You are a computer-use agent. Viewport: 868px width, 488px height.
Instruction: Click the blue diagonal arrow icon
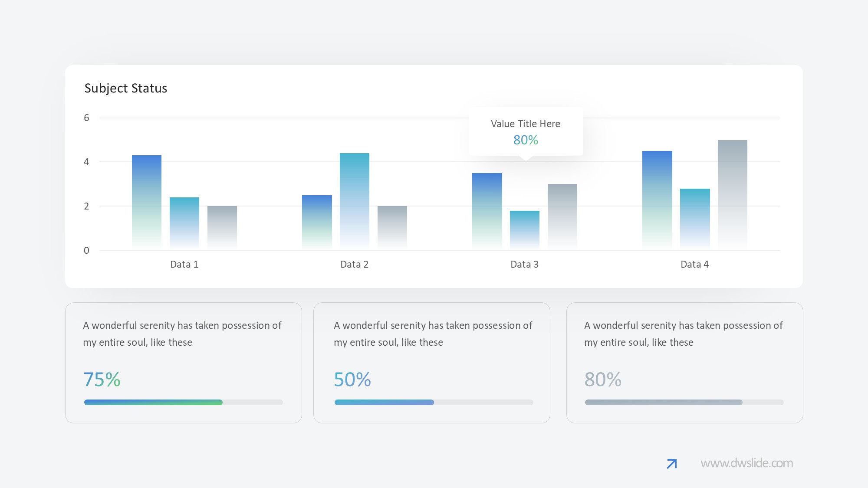671,464
